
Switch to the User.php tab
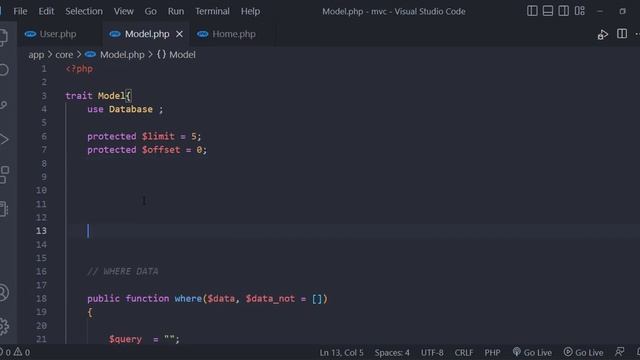[58, 34]
